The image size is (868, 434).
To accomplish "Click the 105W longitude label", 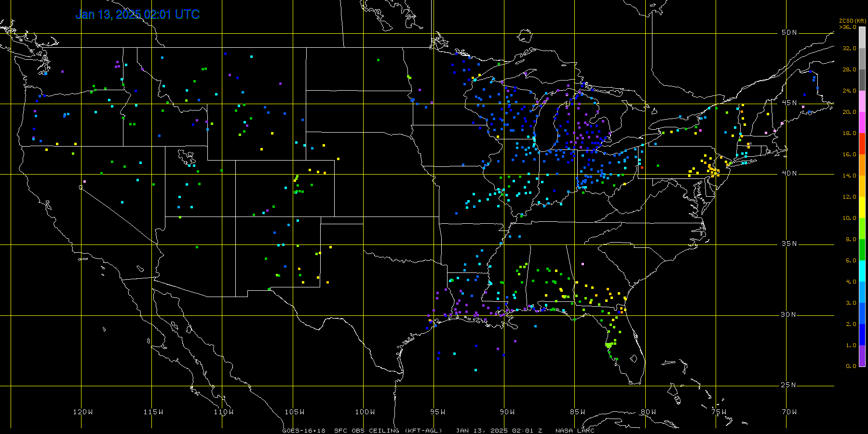I will (x=294, y=412).
